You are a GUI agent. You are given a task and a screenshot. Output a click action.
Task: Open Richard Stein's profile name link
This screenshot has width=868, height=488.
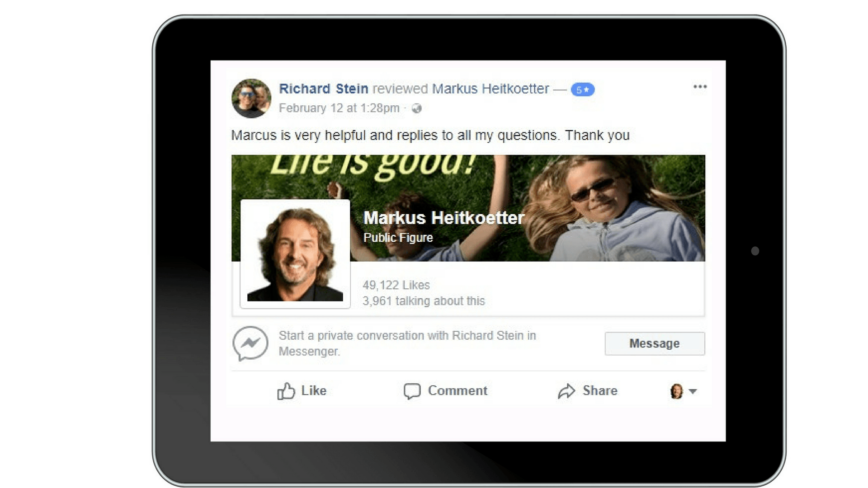tap(324, 89)
